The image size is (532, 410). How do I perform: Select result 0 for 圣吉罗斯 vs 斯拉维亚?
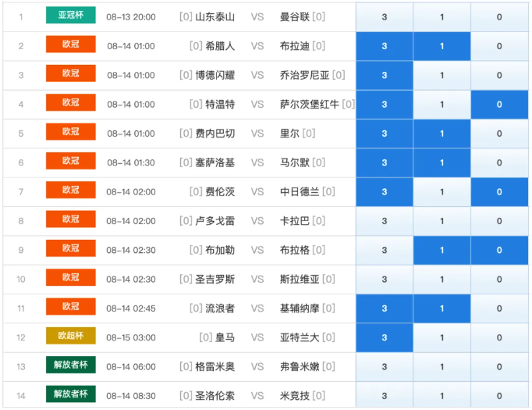499,280
